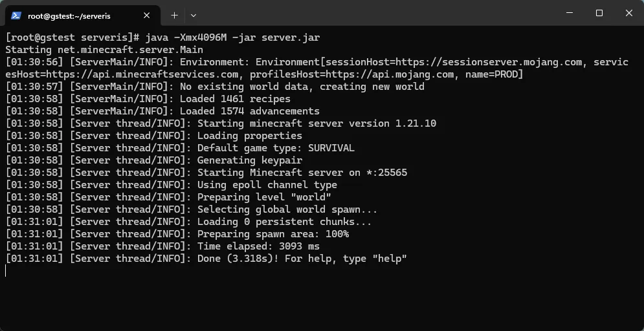Close the terminal window

tap(629, 13)
